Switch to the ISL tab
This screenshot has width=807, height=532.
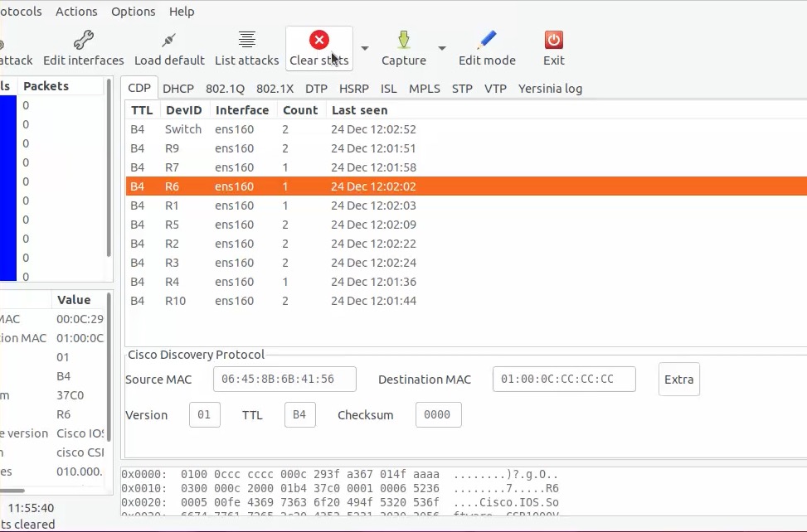[389, 89]
